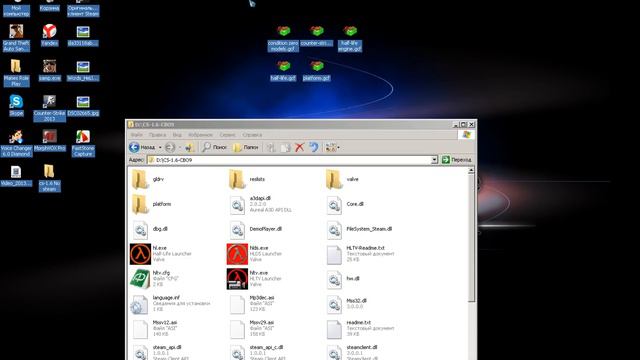Image resolution: width=640 pixels, height=360 pixels.
Task: Select the a3dapi.dll file
Action: [260, 204]
